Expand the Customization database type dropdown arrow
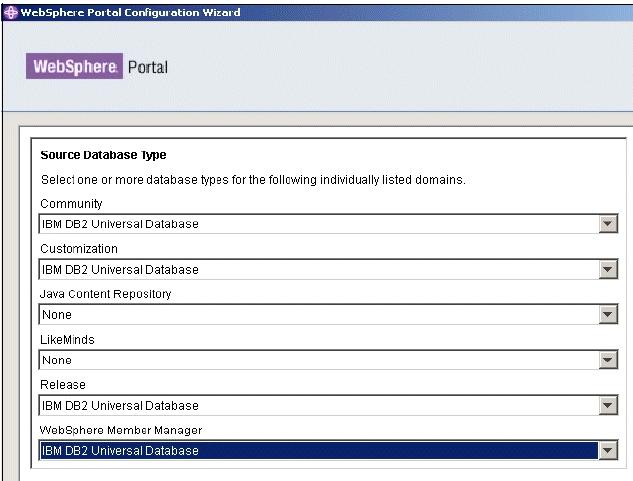This screenshot has width=633, height=481. pyautogui.click(x=608, y=269)
